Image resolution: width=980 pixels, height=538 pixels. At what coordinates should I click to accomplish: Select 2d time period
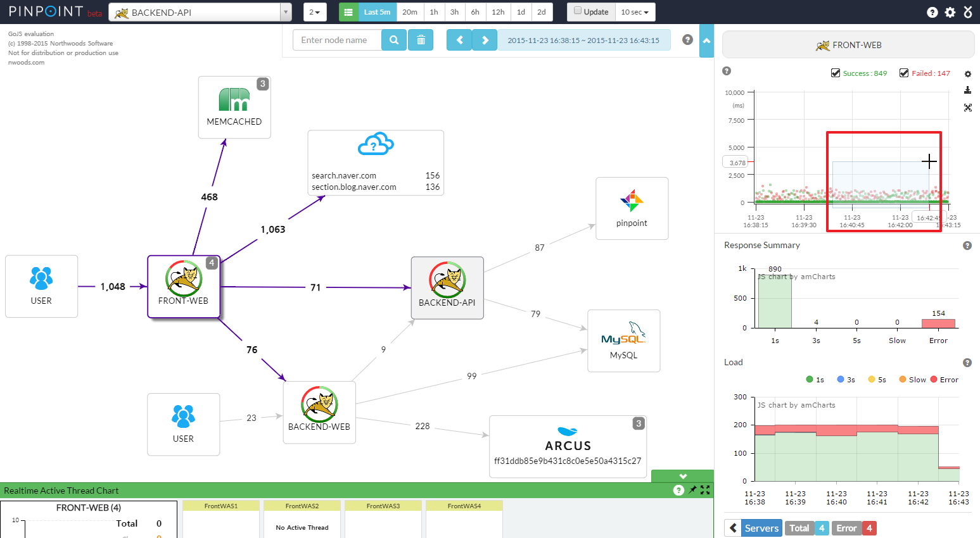542,12
